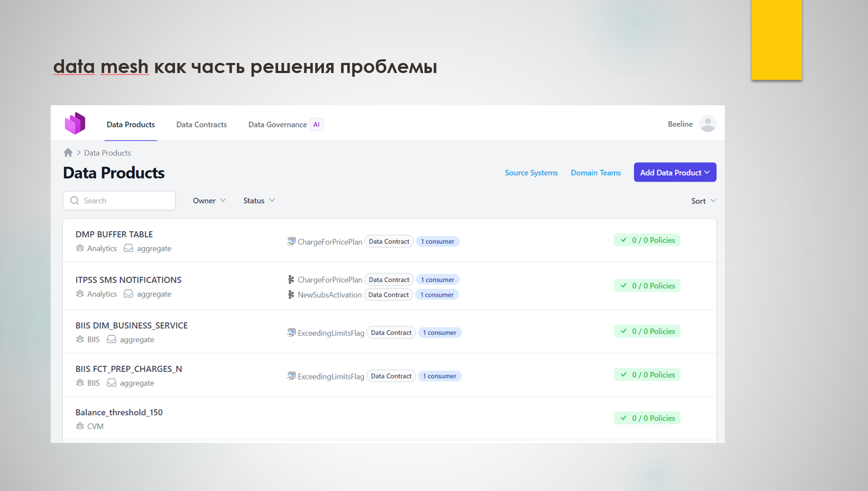The image size is (868, 491).
Task: Click Policies badge for Balance_threshold_150
Action: click(x=647, y=419)
